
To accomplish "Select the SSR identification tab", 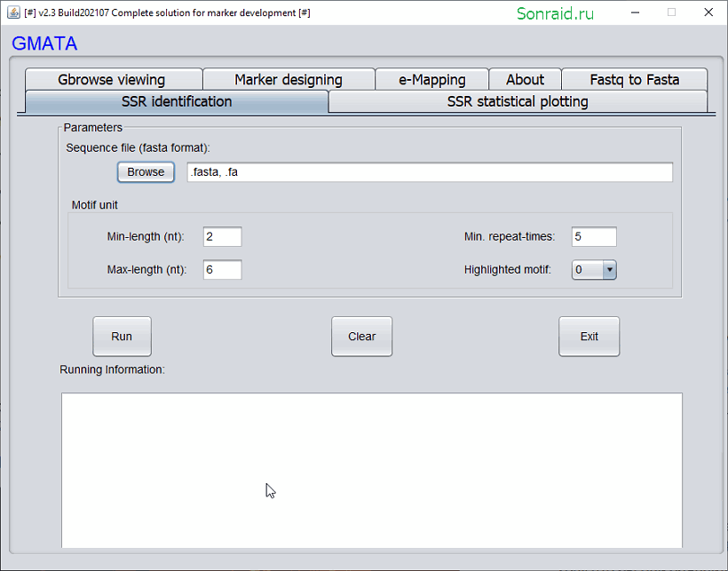I will click(x=177, y=101).
